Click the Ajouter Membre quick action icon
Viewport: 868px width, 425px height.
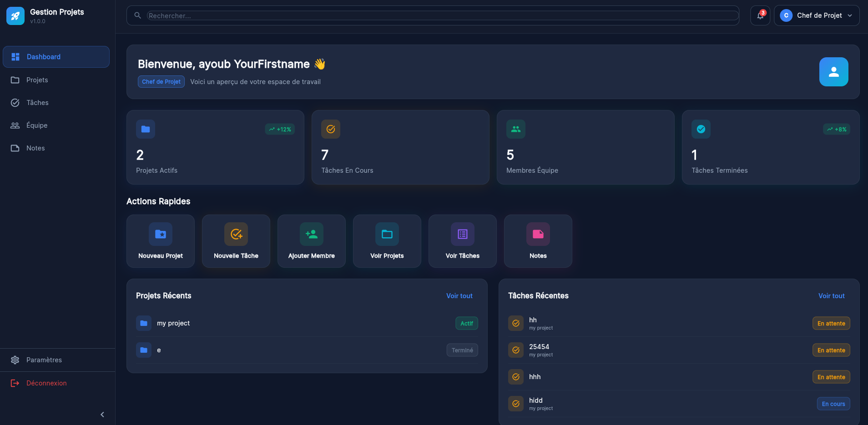click(x=311, y=234)
